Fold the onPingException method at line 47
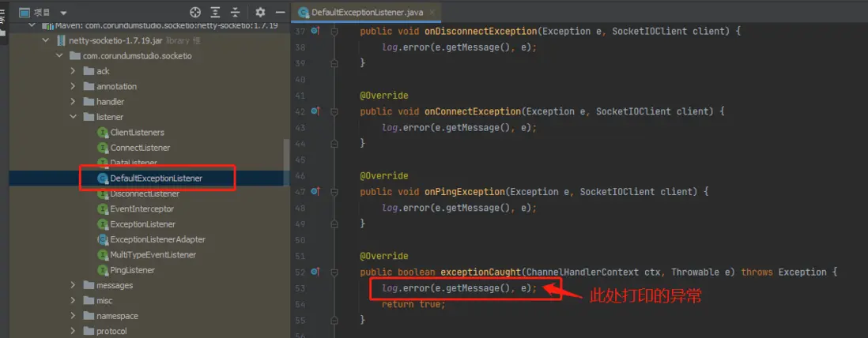 tap(334, 192)
